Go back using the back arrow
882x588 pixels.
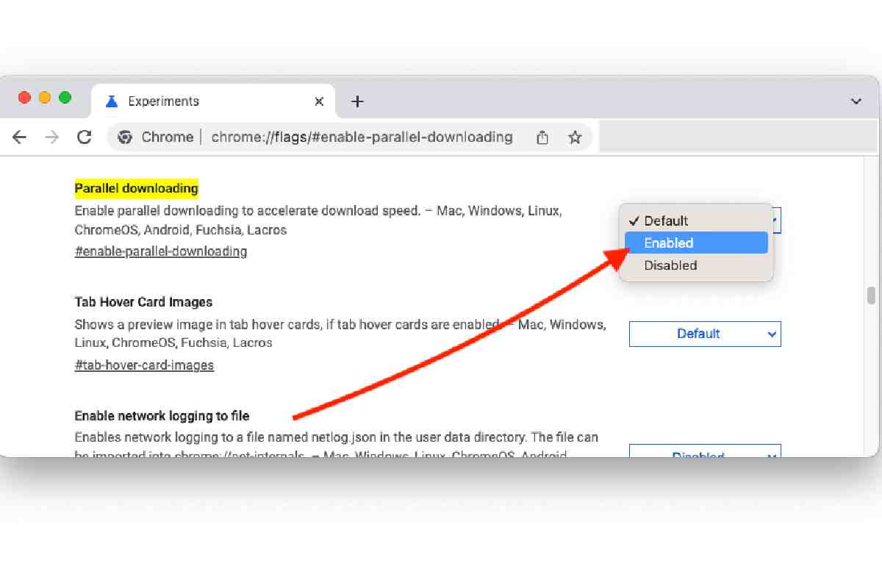20,137
